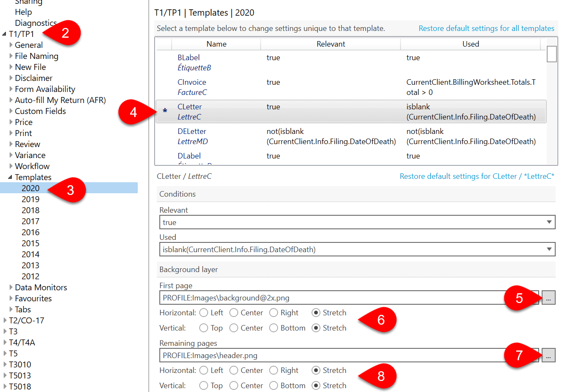Select Right for Remaining pages Horizontal
562x392 pixels.
(274, 370)
